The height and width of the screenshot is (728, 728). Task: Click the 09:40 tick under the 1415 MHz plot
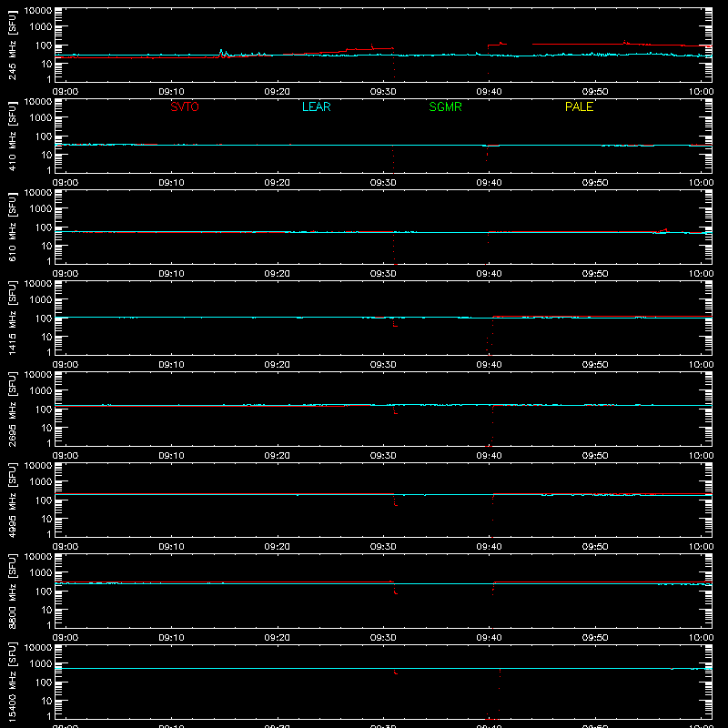(x=489, y=365)
